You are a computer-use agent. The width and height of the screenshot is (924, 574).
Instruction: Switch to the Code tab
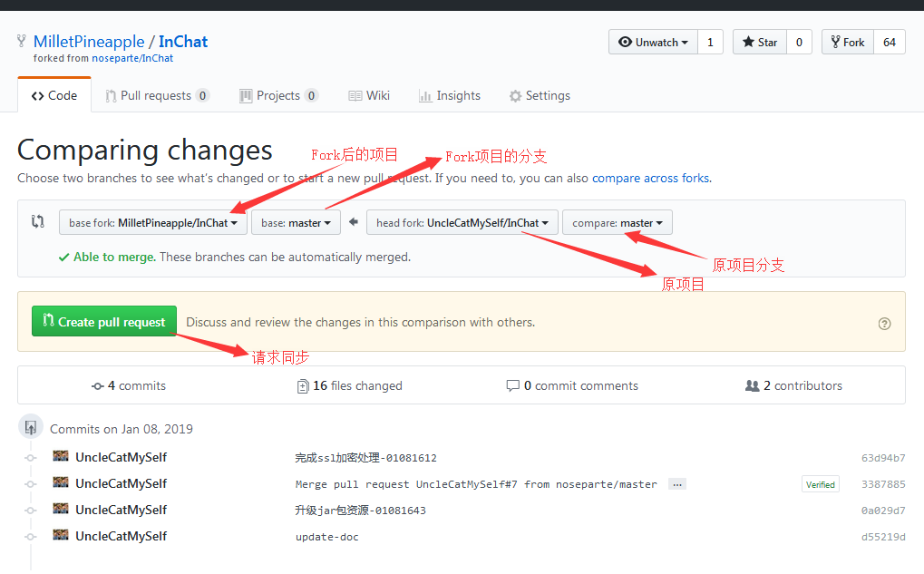(54, 95)
